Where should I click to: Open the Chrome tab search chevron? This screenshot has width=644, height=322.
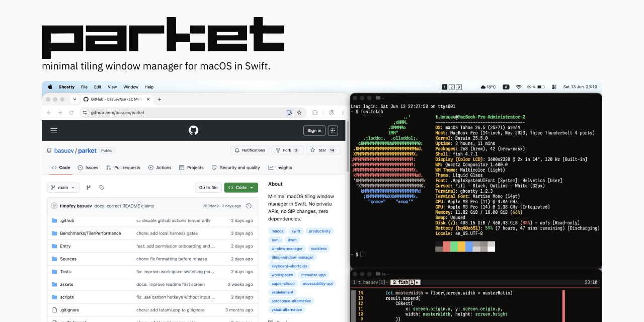74,99
